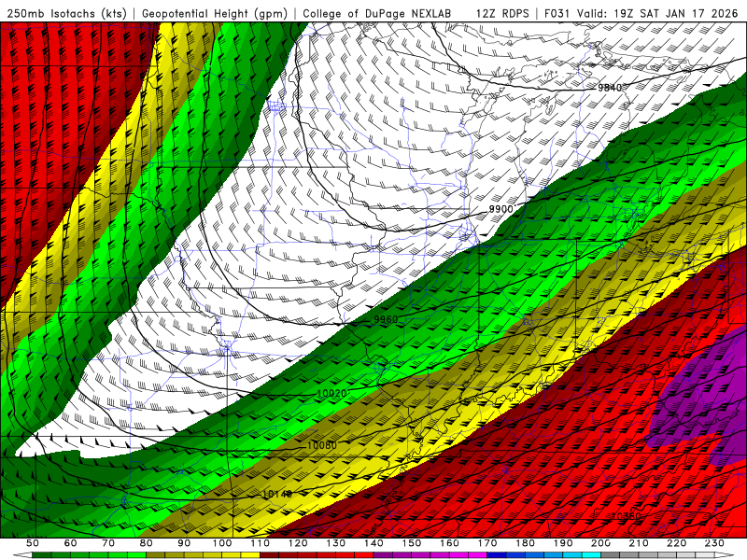Click the 180 kt colorbar label

click(525, 543)
